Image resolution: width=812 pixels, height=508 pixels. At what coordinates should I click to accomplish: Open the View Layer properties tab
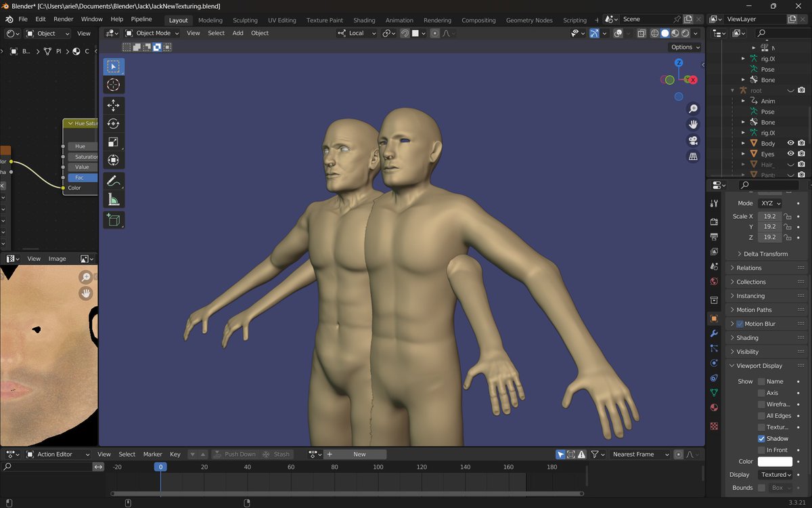[x=714, y=252]
